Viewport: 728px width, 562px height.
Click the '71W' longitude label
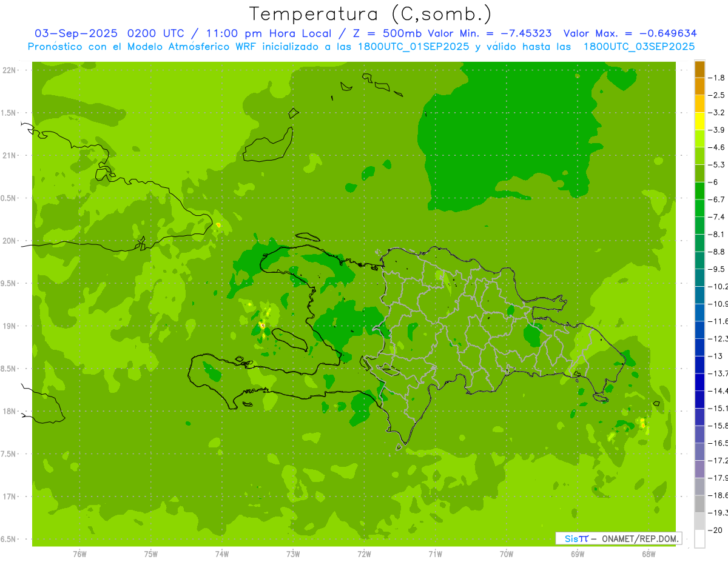(435, 554)
